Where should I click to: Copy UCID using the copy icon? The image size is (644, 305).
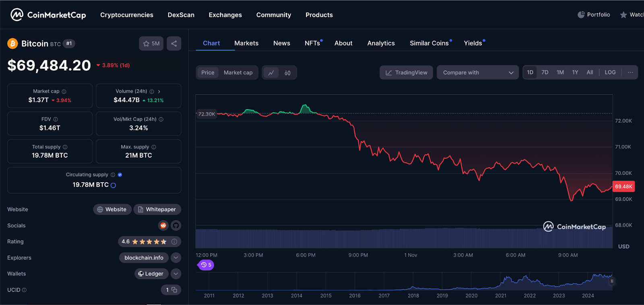click(174, 290)
